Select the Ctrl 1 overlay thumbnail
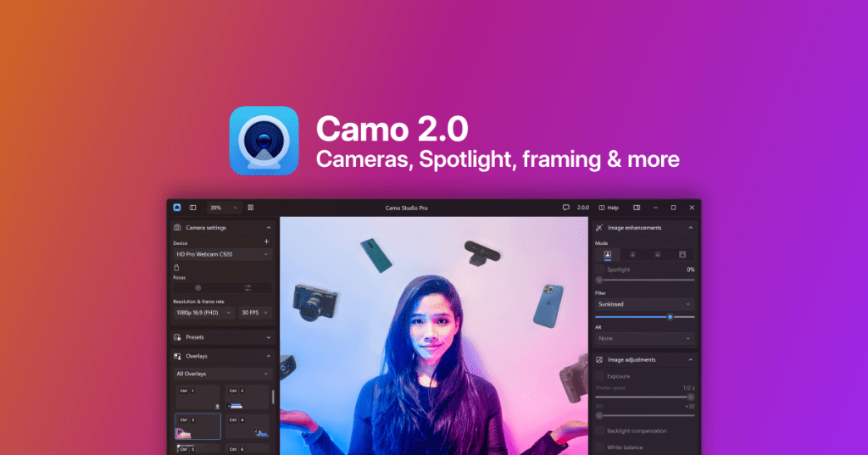The height and width of the screenshot is (455, 868). coord(198,397)
